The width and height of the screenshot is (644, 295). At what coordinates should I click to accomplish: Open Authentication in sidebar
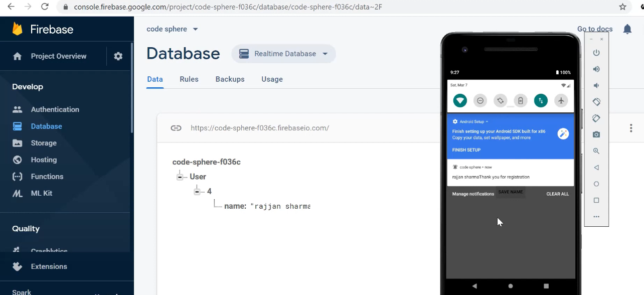tap(55, 109)
